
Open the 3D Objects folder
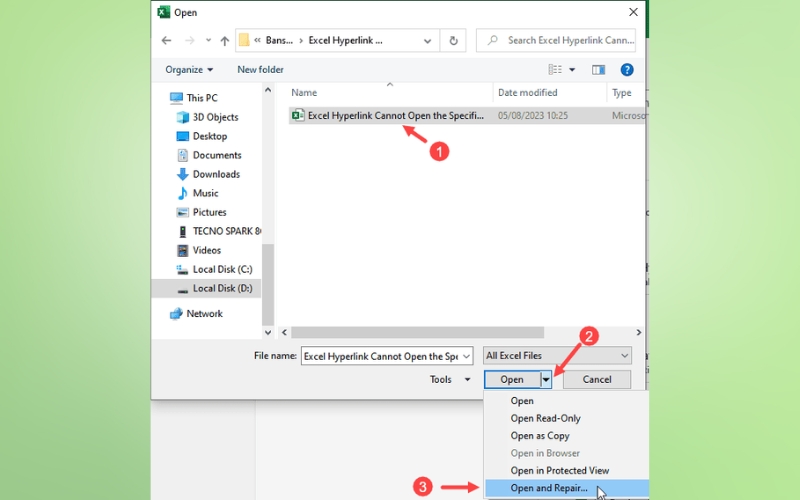pos(215,117)
